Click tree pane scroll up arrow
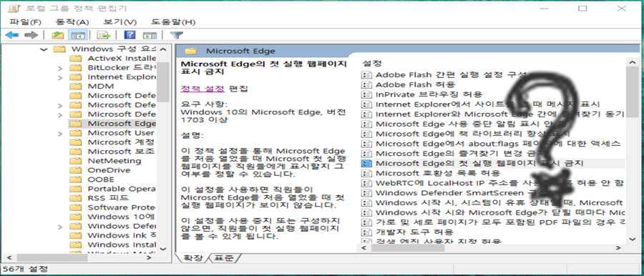This screenshot has height=276, width=644. [162, 50]
